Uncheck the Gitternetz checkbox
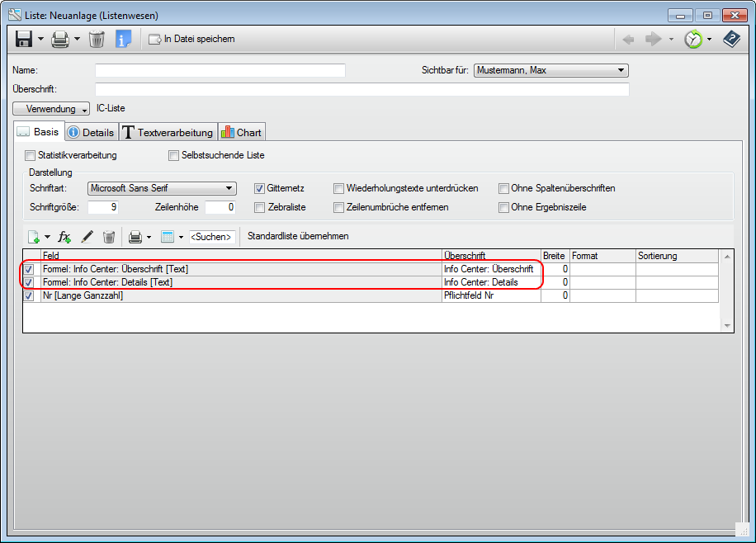Viewport: 756px width, 543px height. [259, 188]
